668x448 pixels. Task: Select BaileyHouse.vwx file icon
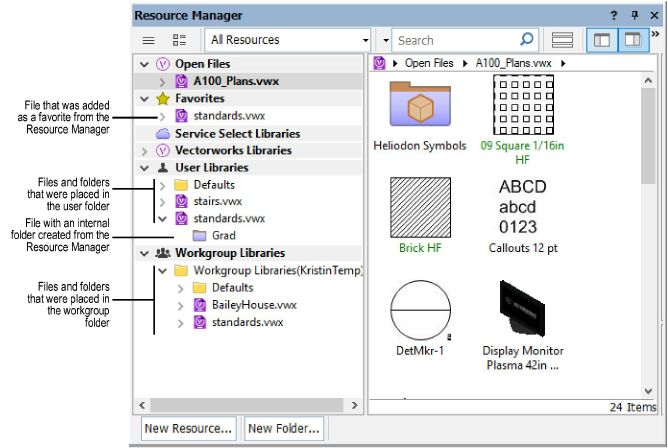point(200,305)
